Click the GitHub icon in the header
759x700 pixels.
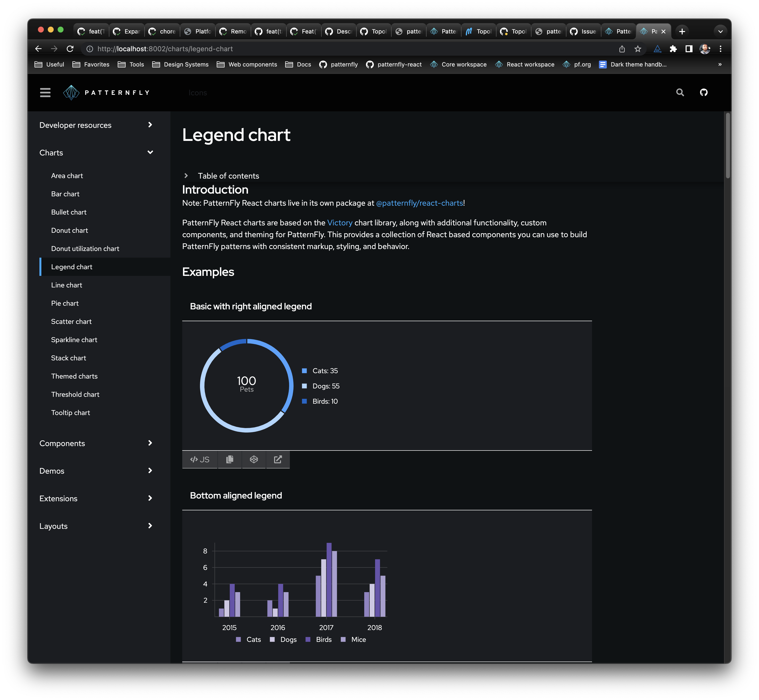pyautogui.click(x=703, y=92)
